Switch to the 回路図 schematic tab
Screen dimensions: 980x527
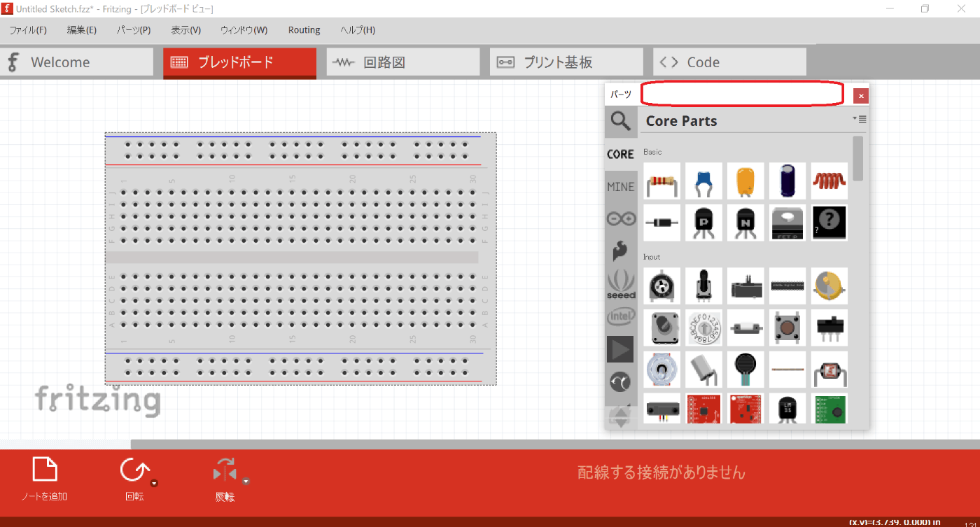(x=403, y=62)
